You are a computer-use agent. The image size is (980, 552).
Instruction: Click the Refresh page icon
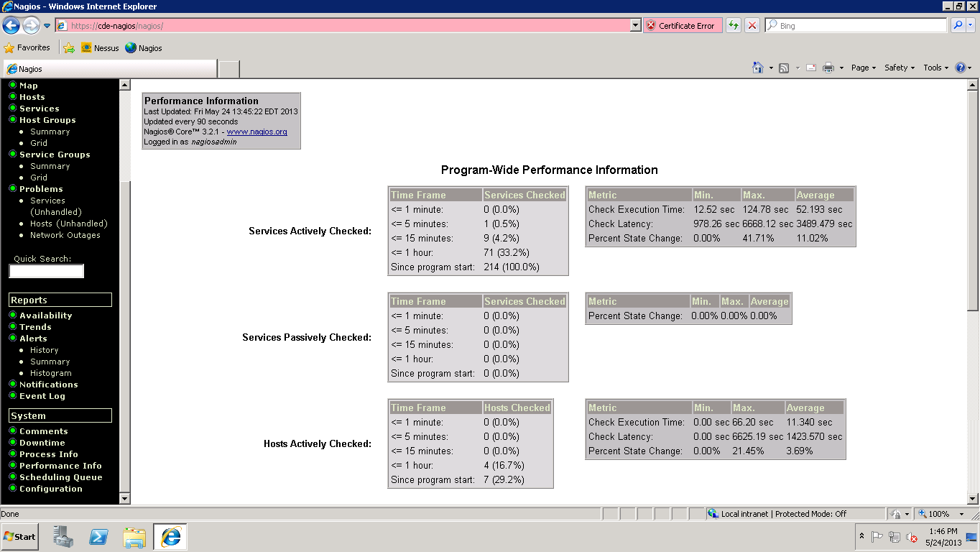(733, 26)
